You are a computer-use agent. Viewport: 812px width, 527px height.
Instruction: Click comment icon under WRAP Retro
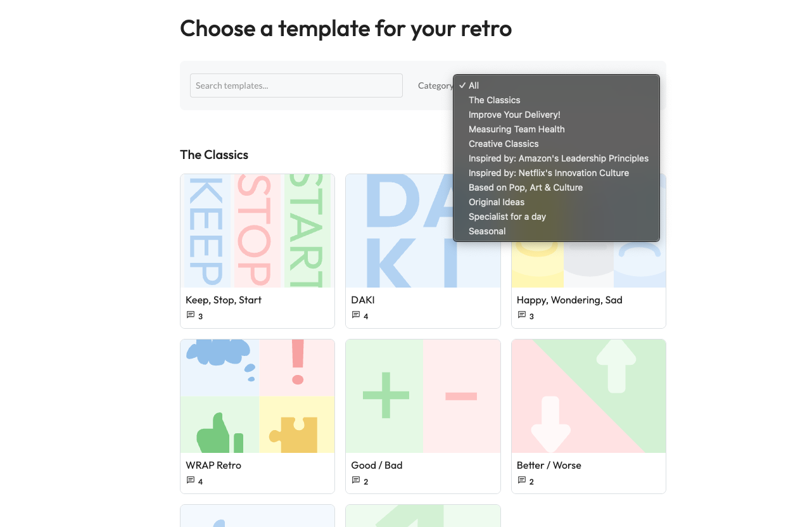click(x=190, y=480)
